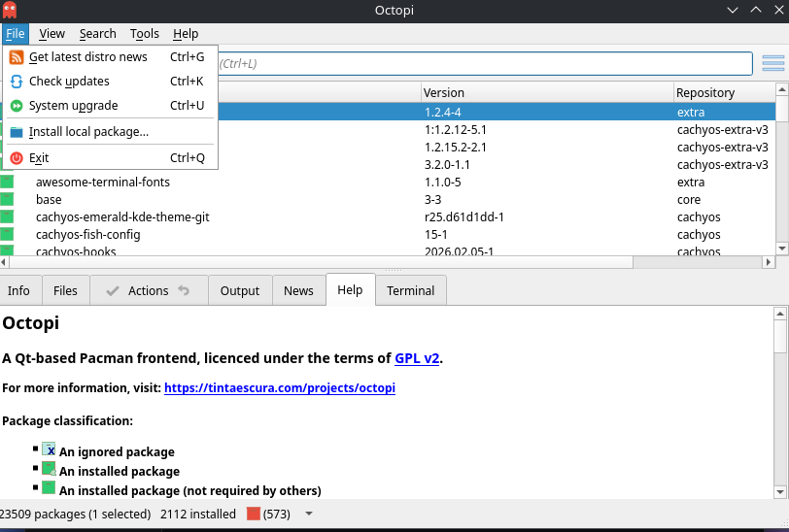Viewport: 789px width, 532px height.
Task: Select Install local package... menu entry
Action: (x=110, y=132)
